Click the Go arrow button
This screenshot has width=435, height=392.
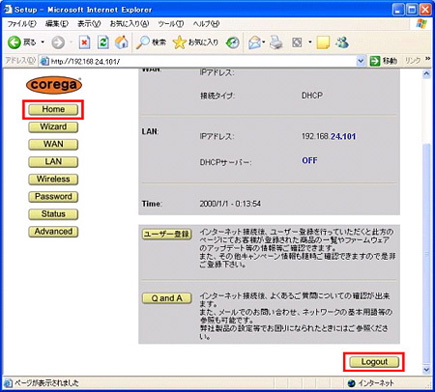[x=375, y=61]
